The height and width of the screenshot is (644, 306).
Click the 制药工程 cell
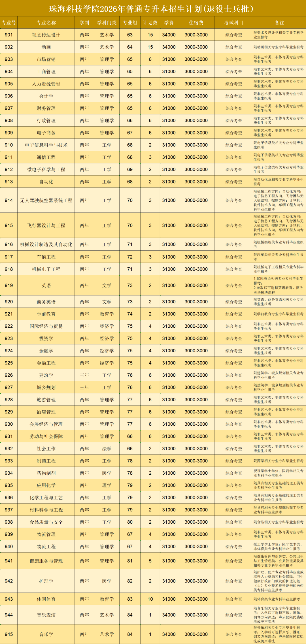(x=46, y=461)
